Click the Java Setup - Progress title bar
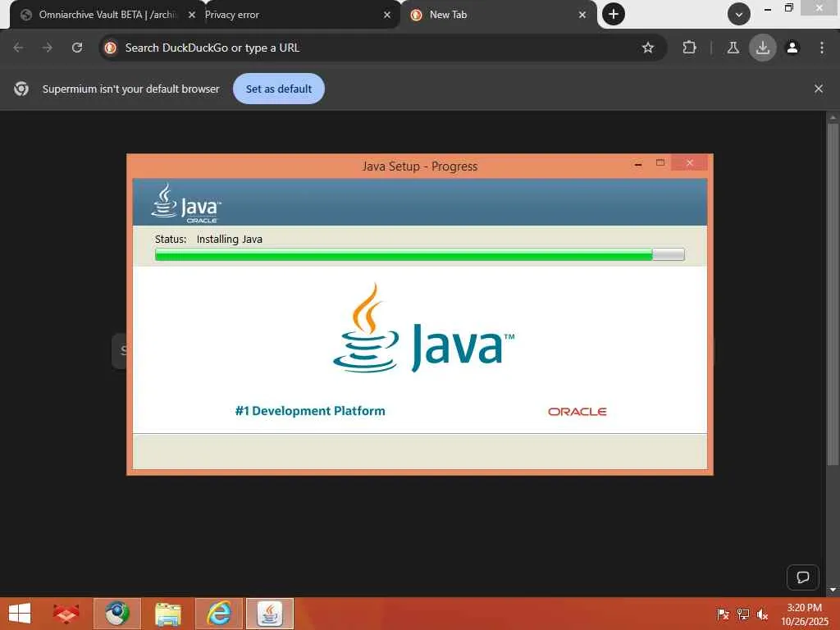The image size is (840, 630). pos(419,166)
